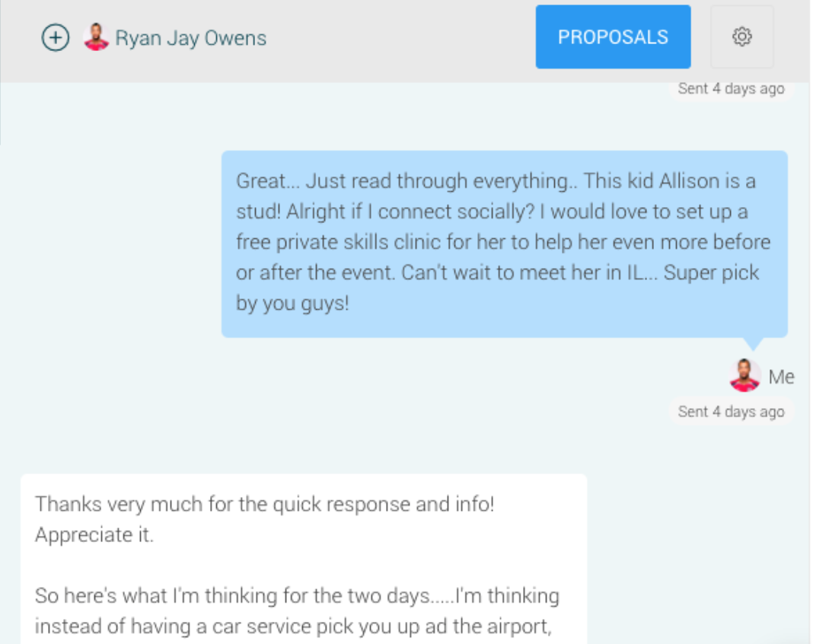Click the topmost "Sent 4 days ago" timestamp
813x644 pixels.
[x=731, y=89]
